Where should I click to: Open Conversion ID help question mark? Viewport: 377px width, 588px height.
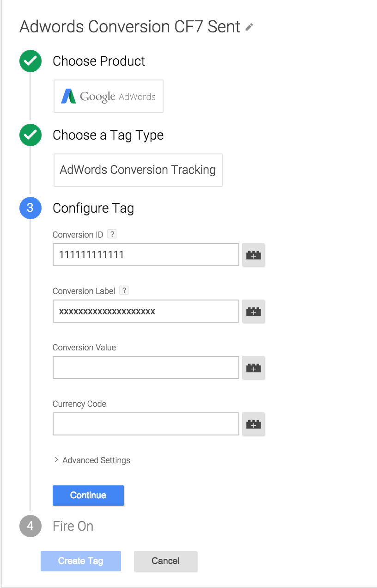112,234
